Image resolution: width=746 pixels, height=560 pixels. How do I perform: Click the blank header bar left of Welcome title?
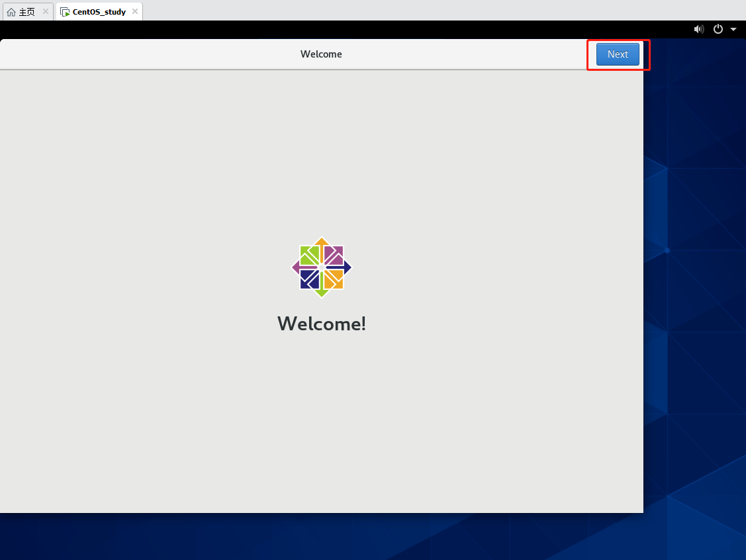pyautogui.click(x=132, y=54)
